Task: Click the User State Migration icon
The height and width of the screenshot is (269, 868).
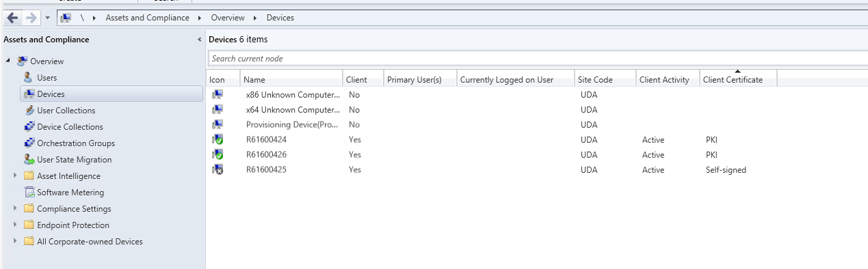Action: coord(29,160)
